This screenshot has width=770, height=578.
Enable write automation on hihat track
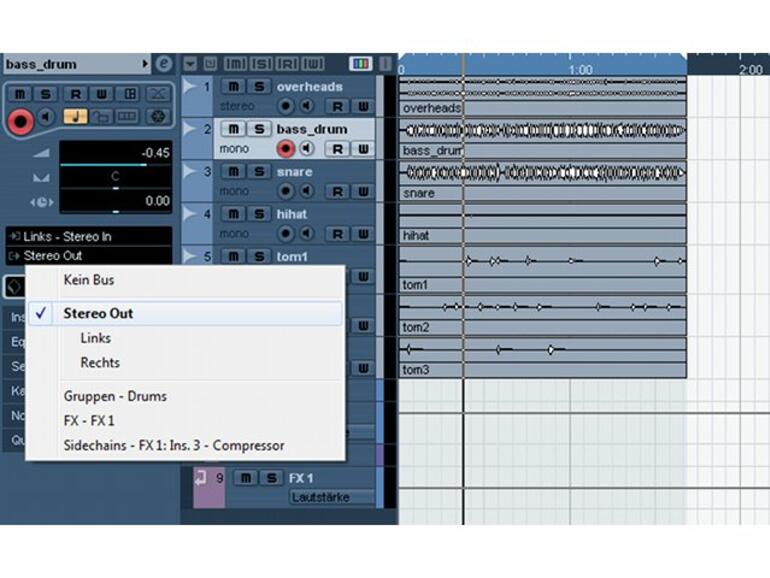(363, 234)
